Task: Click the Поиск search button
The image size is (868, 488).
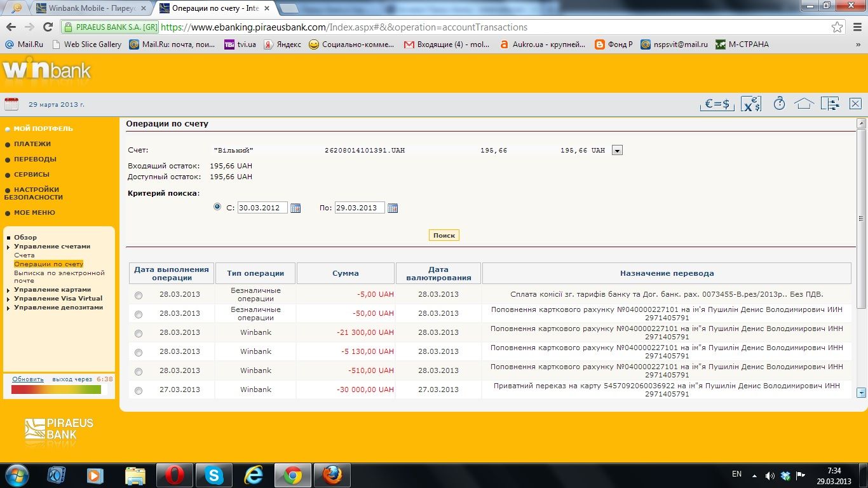Action: (x=444, y=235)
